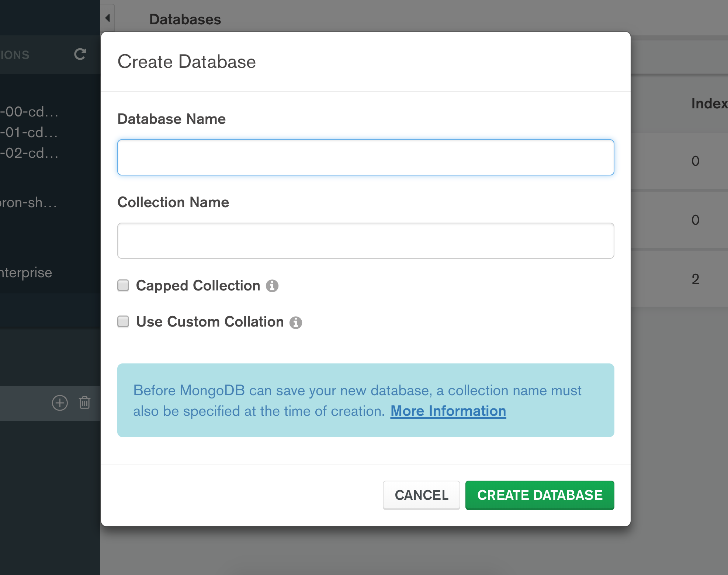Viewport: 728px width, 575px height.
Task: Enable the Capped Collection checkbox
Action: tap(123, 285)
